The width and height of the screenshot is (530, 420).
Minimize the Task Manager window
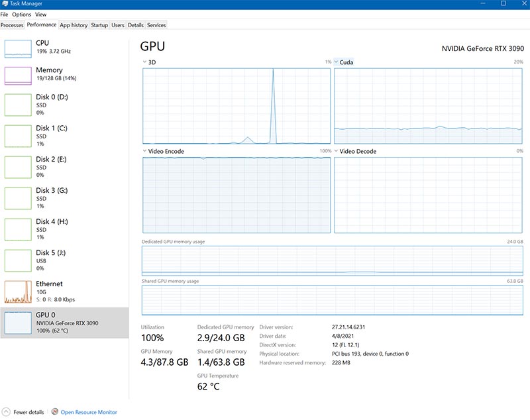click(483, 3)
